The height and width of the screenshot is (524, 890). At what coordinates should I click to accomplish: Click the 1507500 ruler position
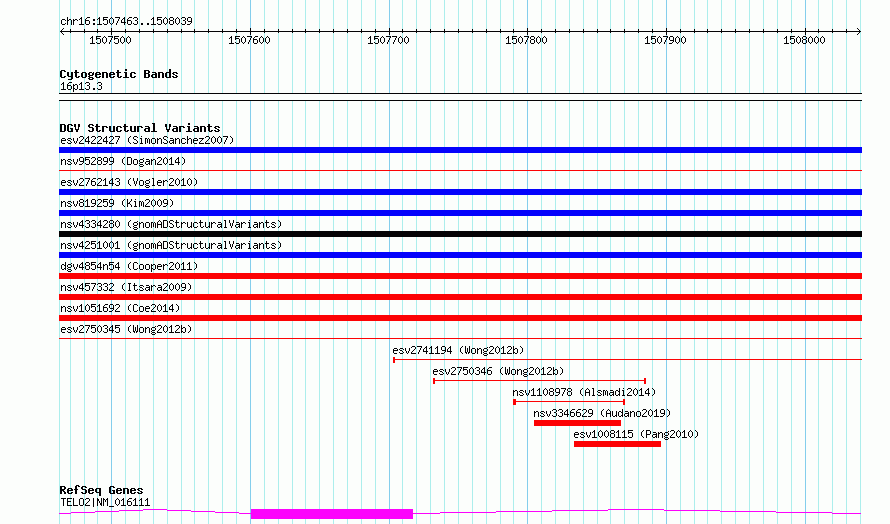[110, 40]
